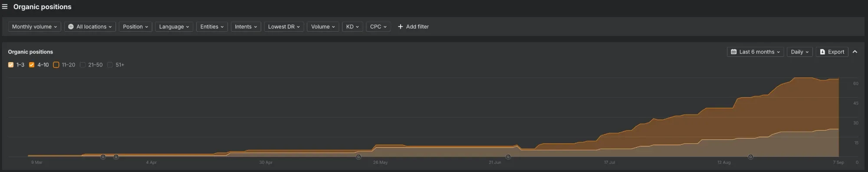The height and width of the screenshot is (172, 868).
Task: Enable the 11–20 positions checkbox
Action: point(56,65)
